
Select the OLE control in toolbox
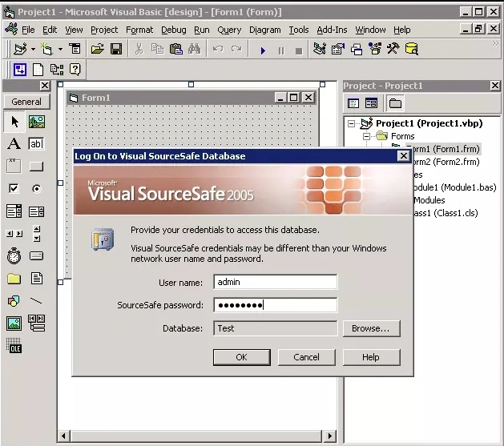[x=14, y=345]
